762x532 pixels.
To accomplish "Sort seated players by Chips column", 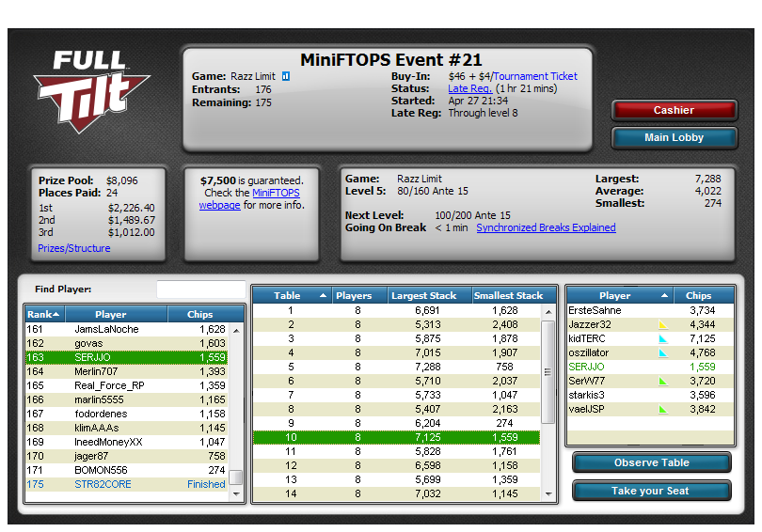I will tap(704, 295).
